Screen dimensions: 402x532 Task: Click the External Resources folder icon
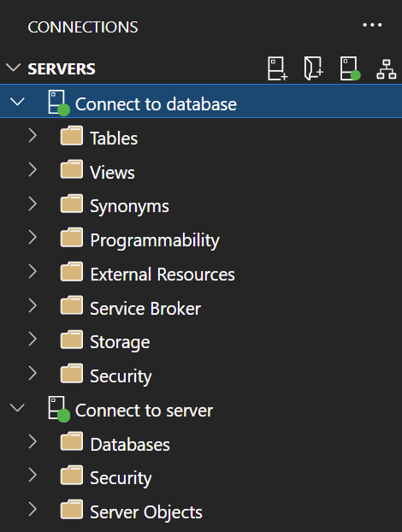tap(72, 271)
